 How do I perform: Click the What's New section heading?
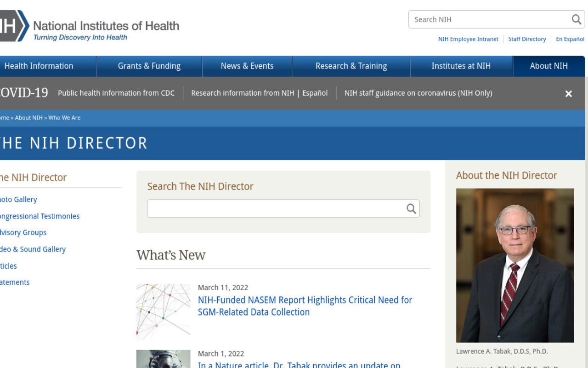(x=171, y=255)
